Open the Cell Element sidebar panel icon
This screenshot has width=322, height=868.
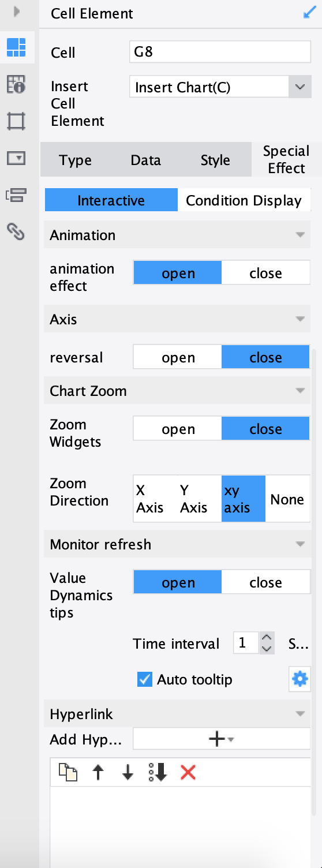pos(16,47)
